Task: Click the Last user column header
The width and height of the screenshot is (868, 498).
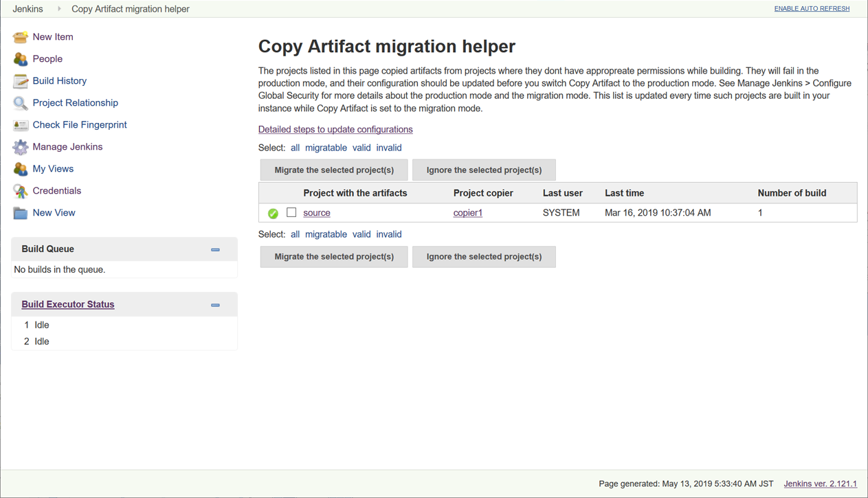Action: tap(563, 193)
